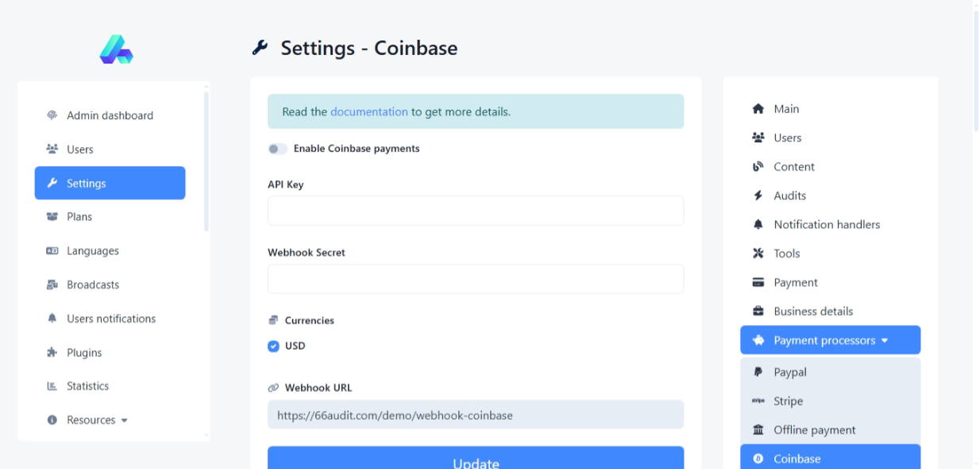Click the Notification handlers bell icon
The width and height of the screenshot is (980, 469).
tap(758, 225)
